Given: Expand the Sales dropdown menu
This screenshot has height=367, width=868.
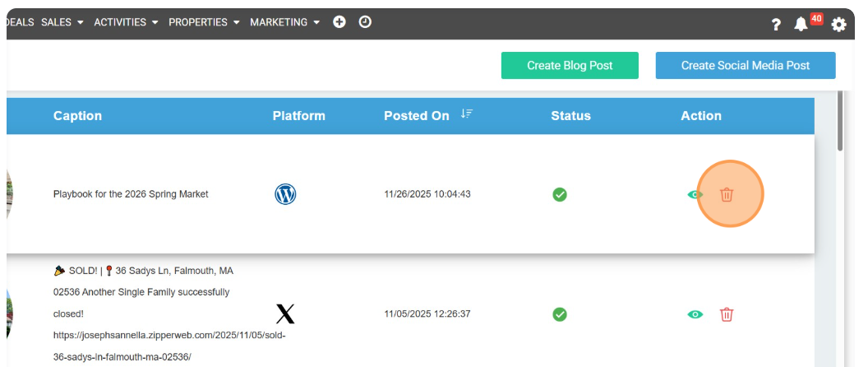Looking at the screenshot, I should [x=62, y=22].
